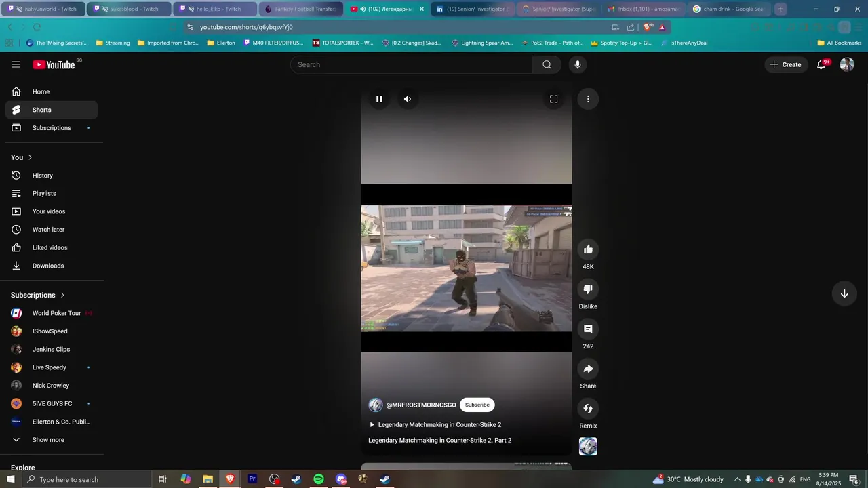868x488 pixels.
Task: Open Jenkins Clips channel
Action: coord(52,349)
